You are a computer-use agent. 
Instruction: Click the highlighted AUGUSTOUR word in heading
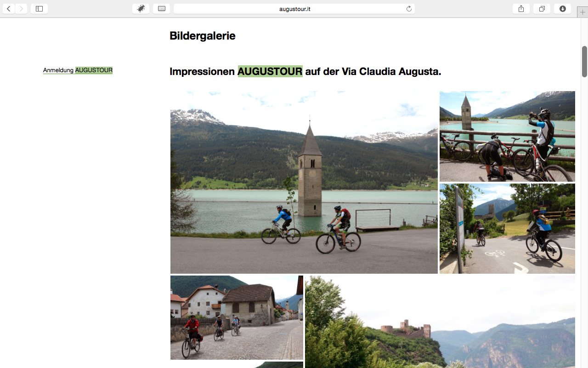(x=270, y=71)
